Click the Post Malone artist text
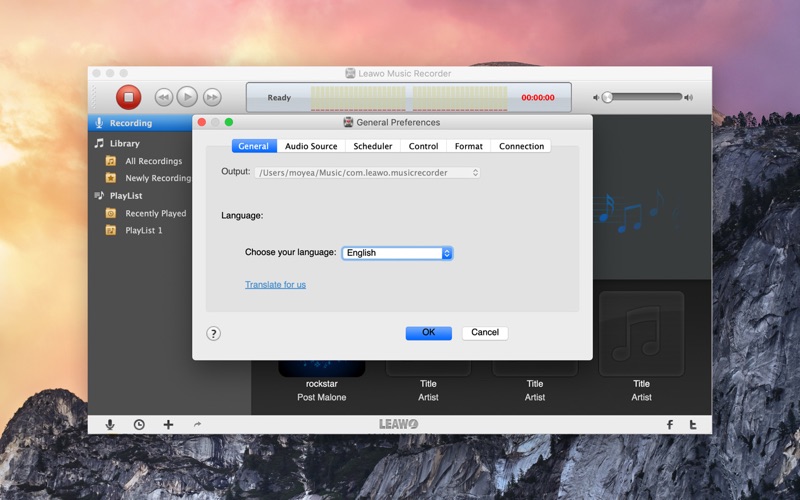The image size is (800, 500). 321,397
